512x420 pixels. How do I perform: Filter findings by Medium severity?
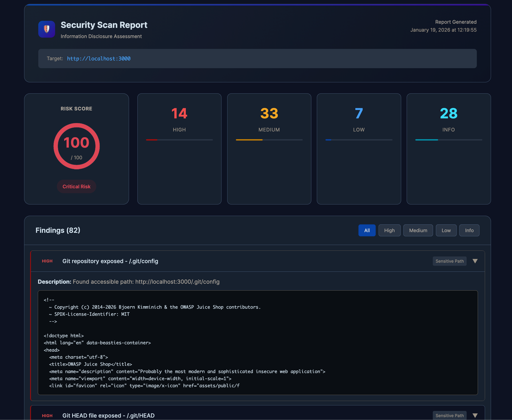pos(418,230)
